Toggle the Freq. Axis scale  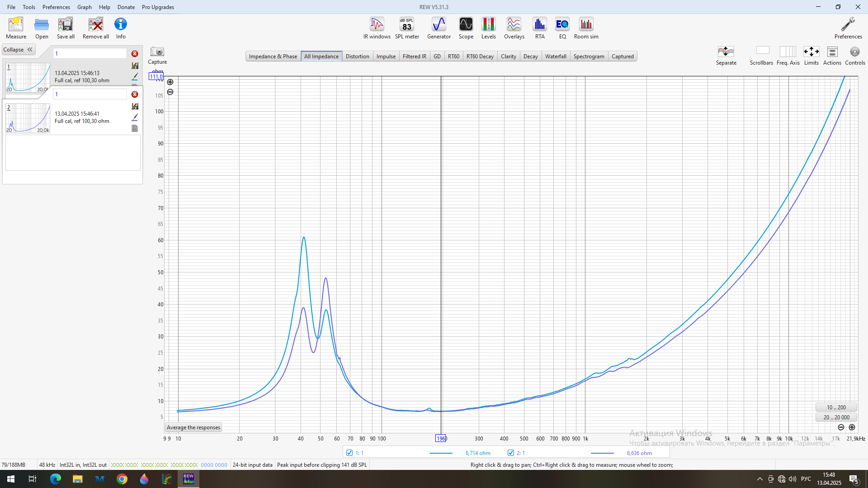[788, 56]
